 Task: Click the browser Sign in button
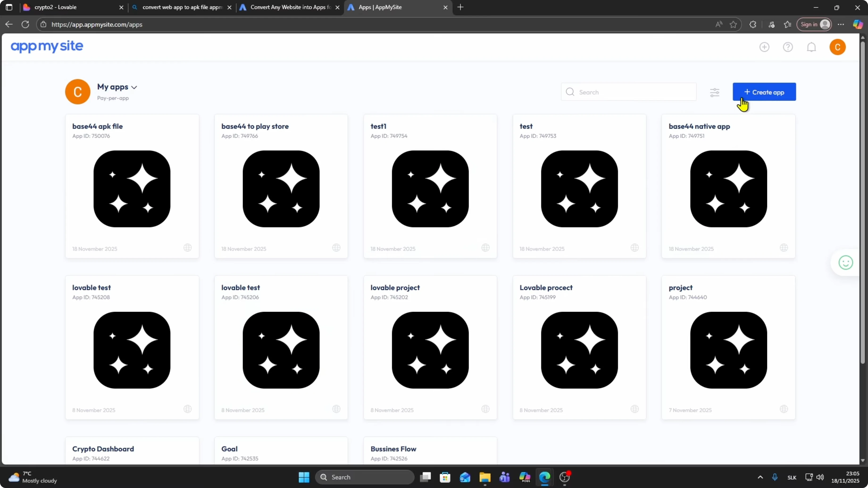point(814,24)
